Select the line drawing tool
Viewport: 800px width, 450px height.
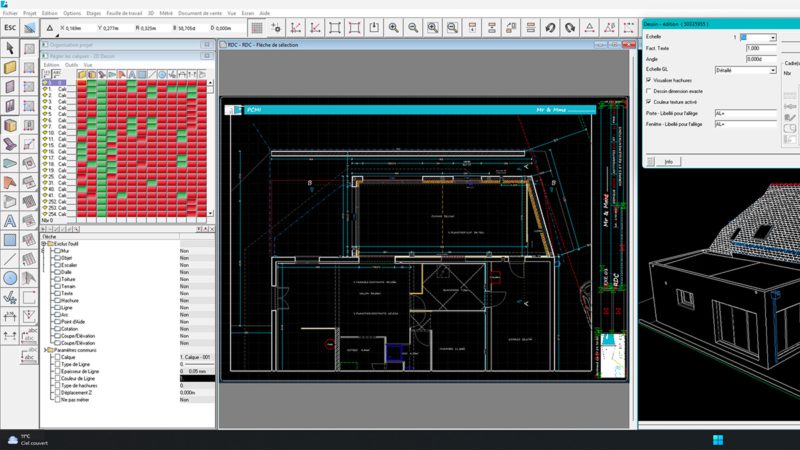(10, 259)
